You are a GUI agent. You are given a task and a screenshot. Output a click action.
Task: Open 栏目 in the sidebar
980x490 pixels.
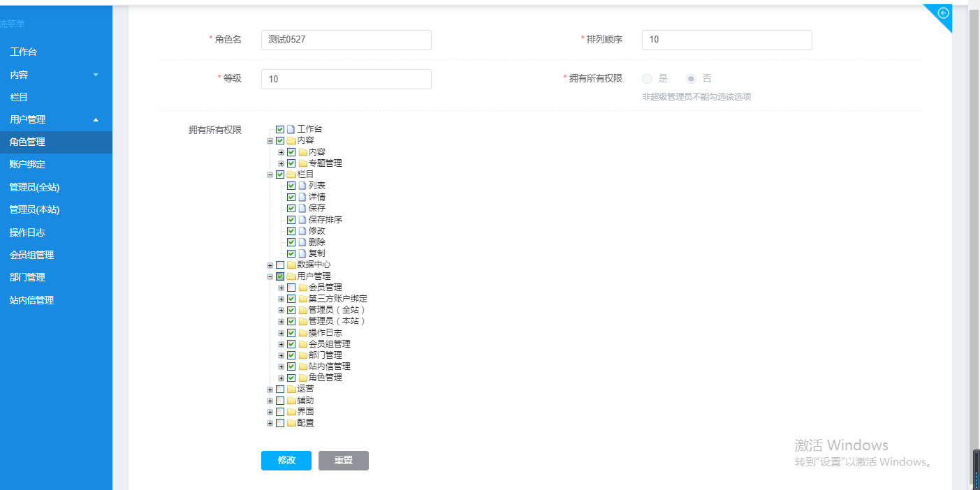pyautogui.click(x=56, y=97)
